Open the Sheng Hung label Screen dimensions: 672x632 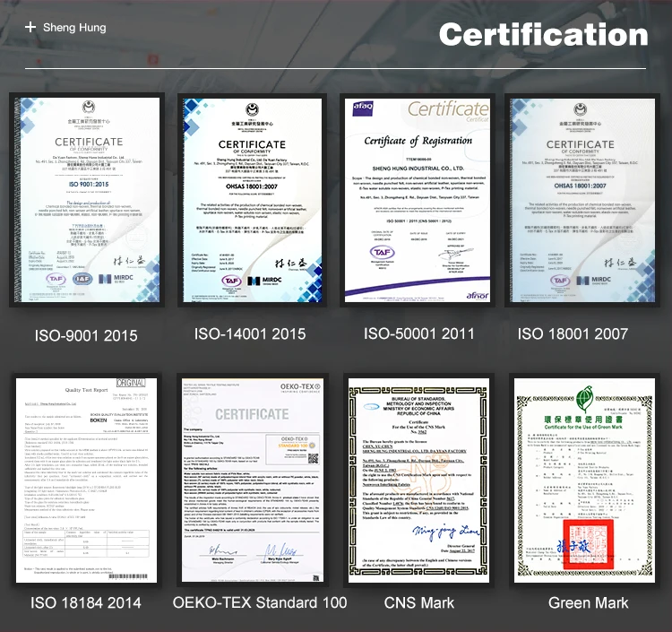tap(74, 28)
